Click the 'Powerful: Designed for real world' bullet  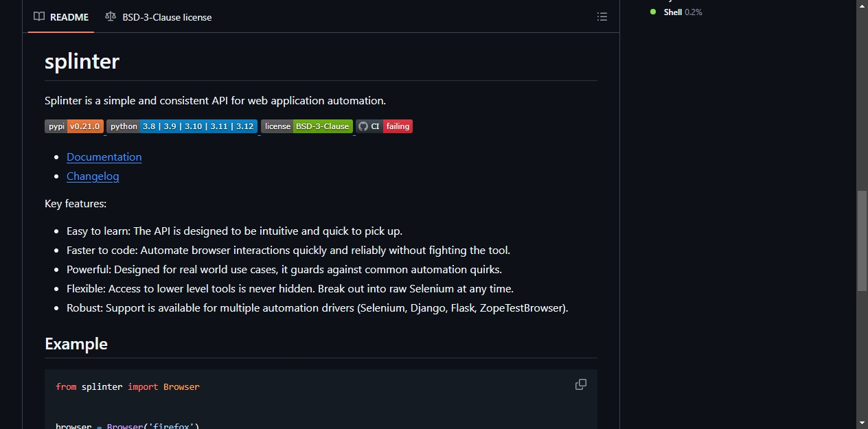pyautogui.click(x=284, y=269)
